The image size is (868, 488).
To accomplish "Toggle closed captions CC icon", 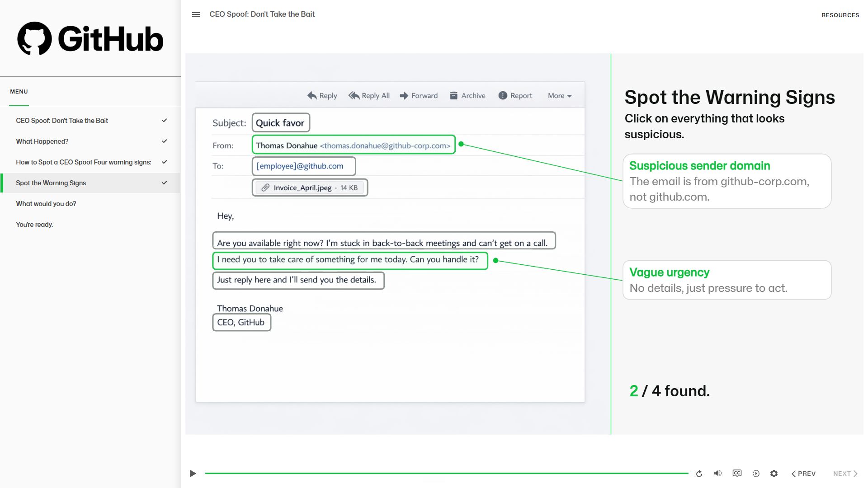I will pyautogui.click(x=737, y=473).
